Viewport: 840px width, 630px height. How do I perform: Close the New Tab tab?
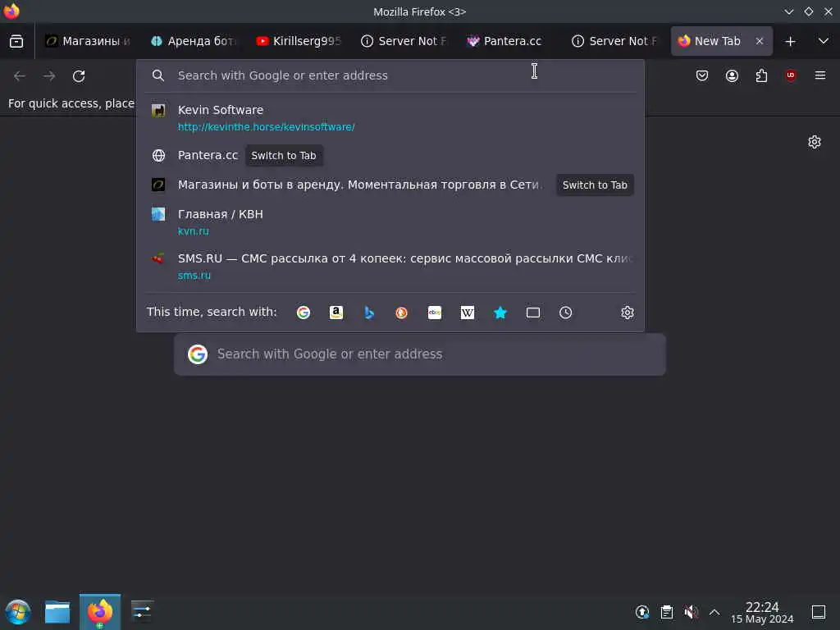[759, 41]
